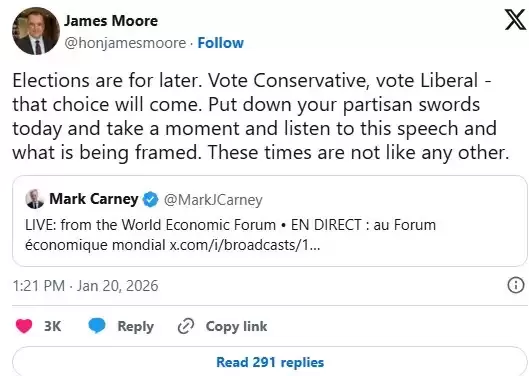This screenshot has height=376, width=529.
Task: Open the @MarkJCarney handle
Action: point(213,200)
